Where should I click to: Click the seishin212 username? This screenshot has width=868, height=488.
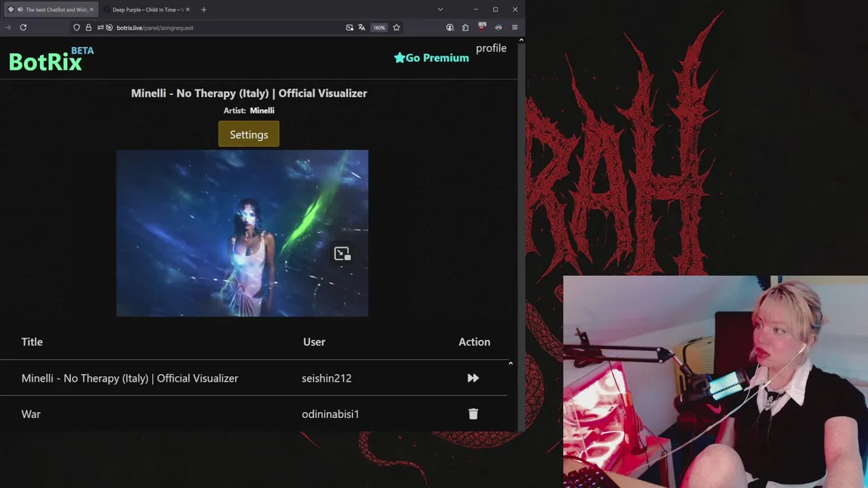pos(326,378)
